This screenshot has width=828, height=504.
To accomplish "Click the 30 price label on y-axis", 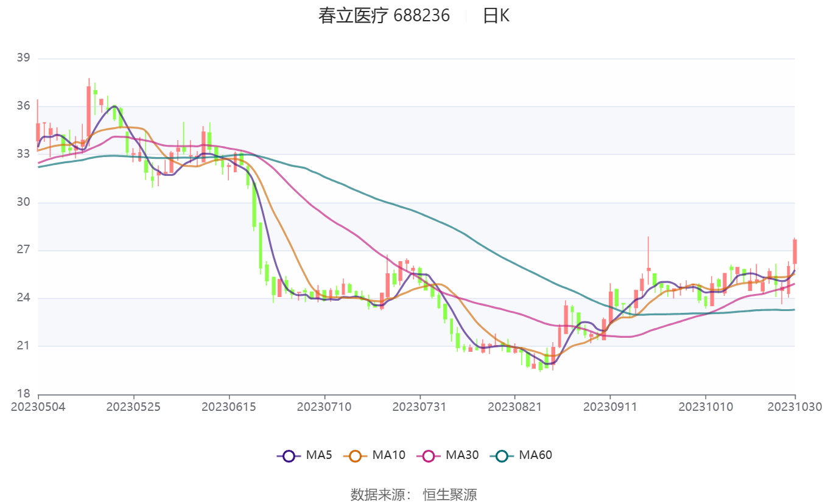I will 23,202.
